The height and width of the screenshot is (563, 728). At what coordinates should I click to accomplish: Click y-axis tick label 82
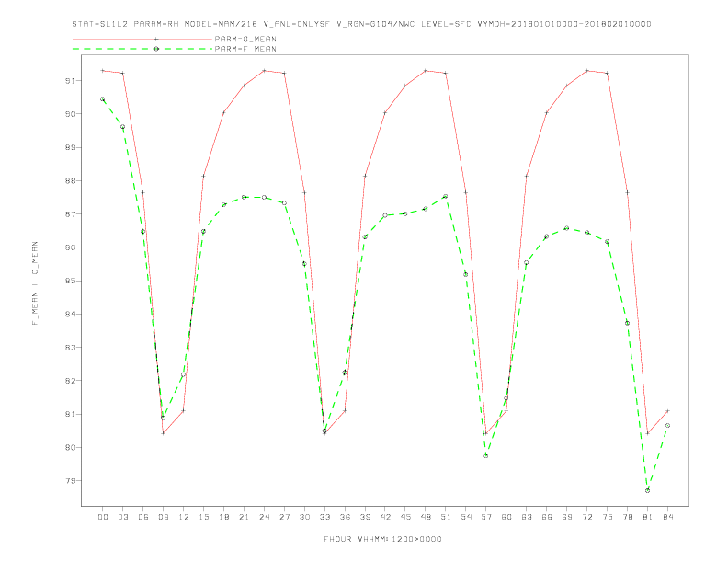click(70, 381)
